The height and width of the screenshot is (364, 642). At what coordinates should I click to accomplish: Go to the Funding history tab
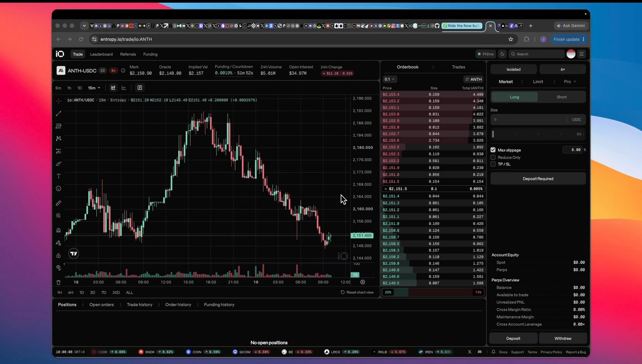pos(219,305)
